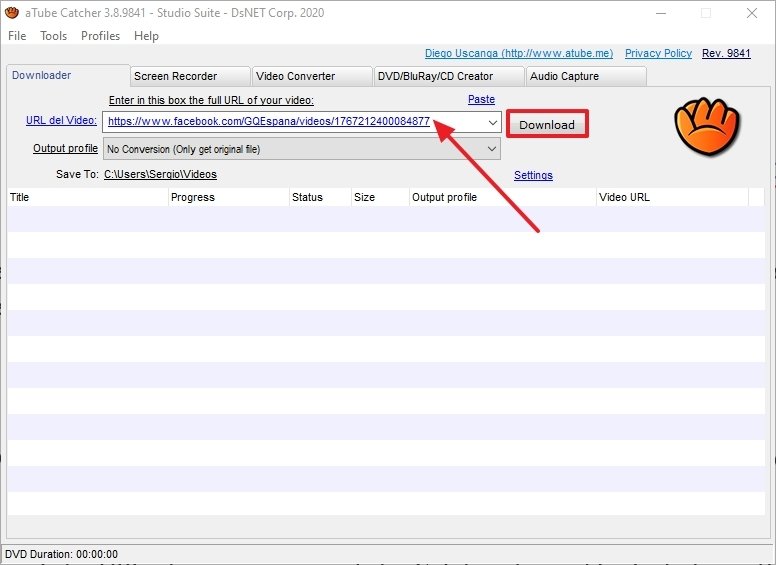Open the Profiles menu
The height and width of the screenshot is (565, 776).
[x=100, y=36]
